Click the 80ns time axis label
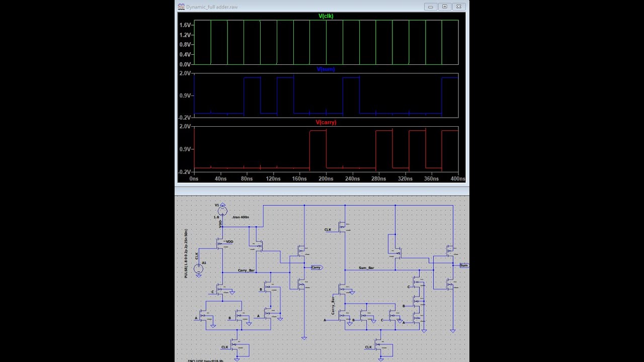 pyautogui.click(x=247, y=179)
